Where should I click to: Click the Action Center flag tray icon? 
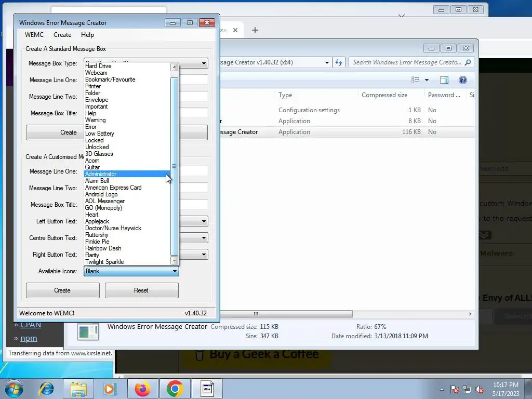pyautogui.click(x=455, y=390)
